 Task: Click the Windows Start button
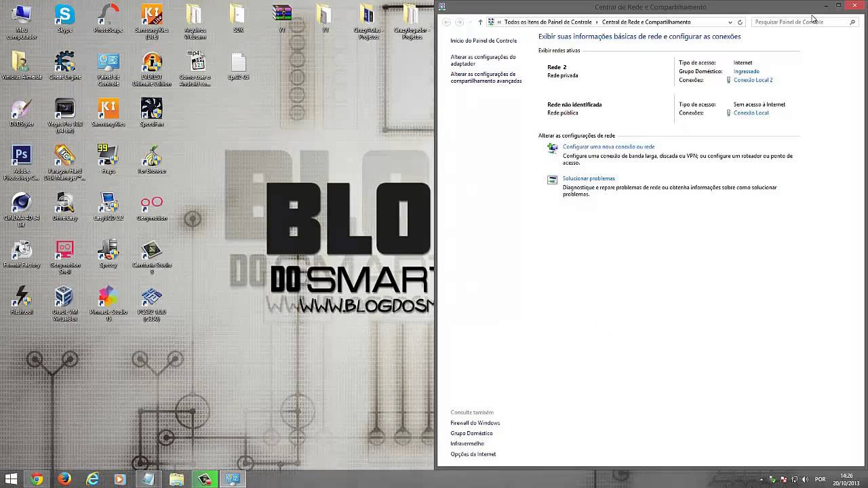click(x=11, y=479)
